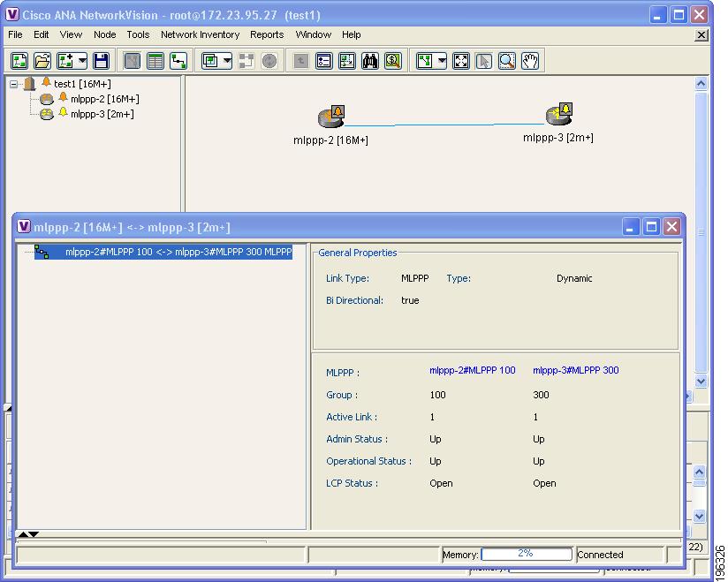Open the Network Inventory menu
The width and height of the screenshot is (728, 582).
point(200,34)
